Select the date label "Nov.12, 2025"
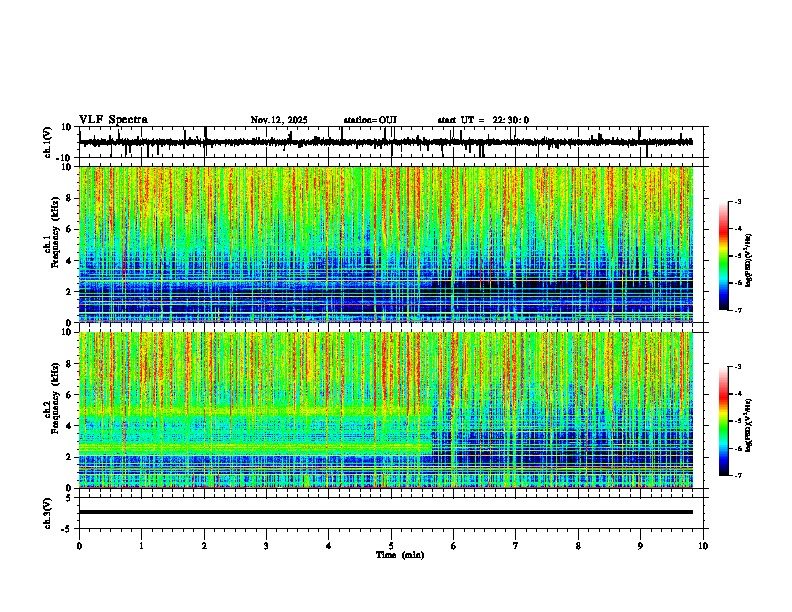792x612 pixels. 279,120
